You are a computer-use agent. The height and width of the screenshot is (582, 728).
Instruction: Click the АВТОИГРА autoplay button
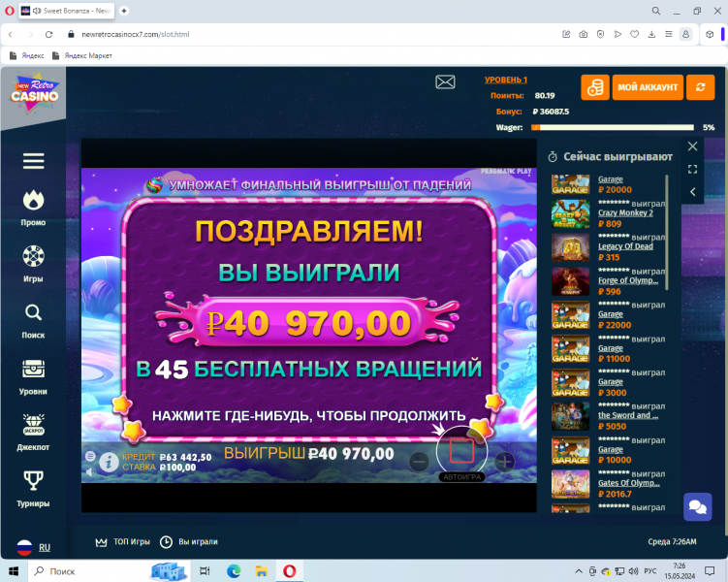tap(461, 477)
